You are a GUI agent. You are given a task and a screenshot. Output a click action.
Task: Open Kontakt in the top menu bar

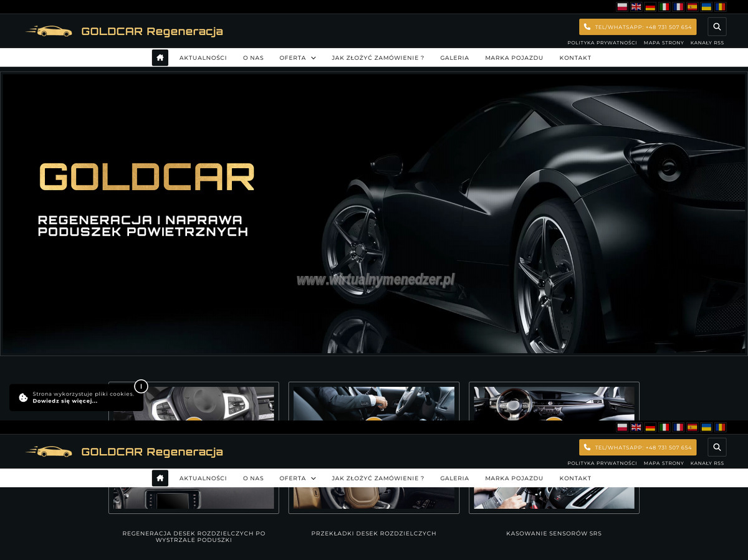pyautogui.click(x=575, y=58)
